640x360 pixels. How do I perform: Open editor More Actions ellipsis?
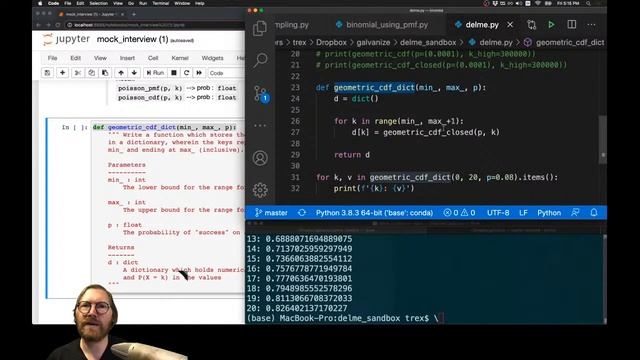591,25
